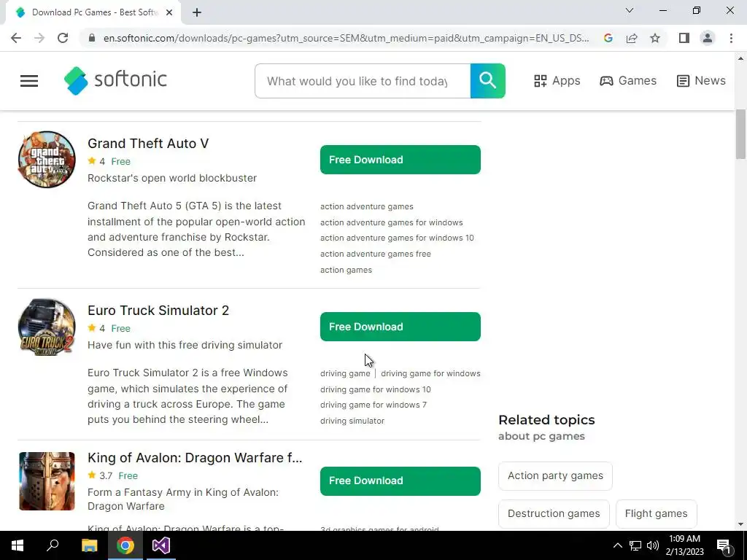Select the Action party games topic
This screenshot has height=560, width=747.
click(x=555, y=475)
